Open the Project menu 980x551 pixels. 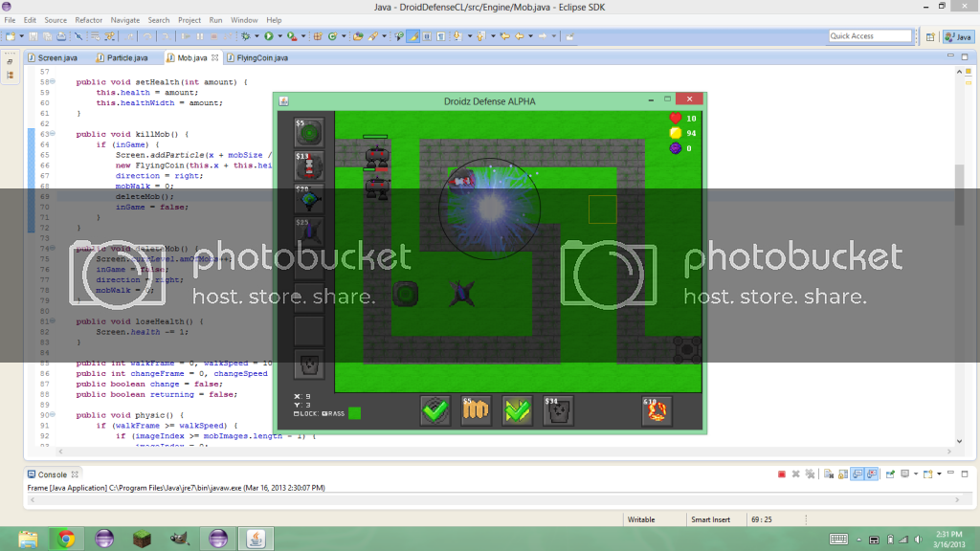189,20
